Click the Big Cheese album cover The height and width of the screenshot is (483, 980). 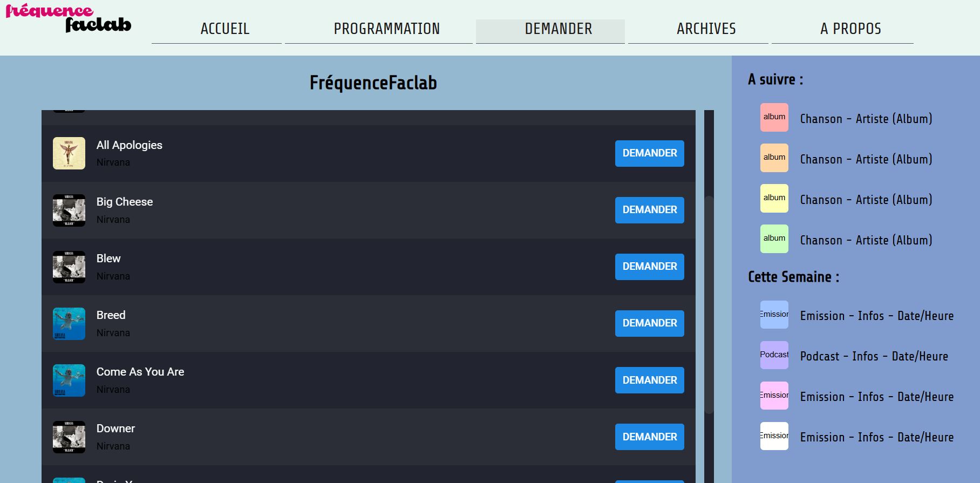tap(69, 210)
